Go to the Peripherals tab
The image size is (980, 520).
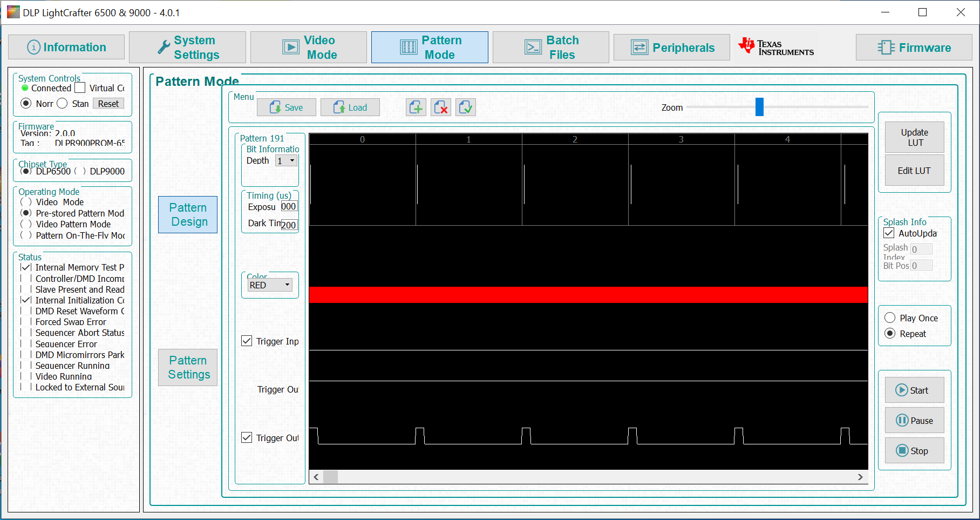point(672,48)
